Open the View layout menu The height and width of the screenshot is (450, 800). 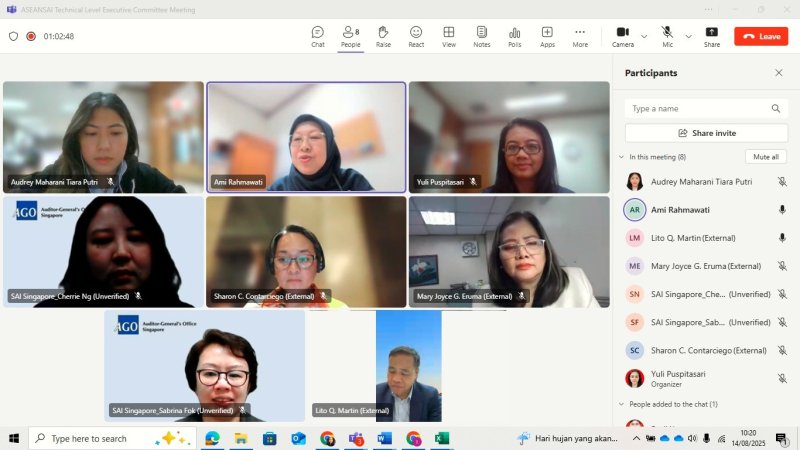click(x=449, y=36)
